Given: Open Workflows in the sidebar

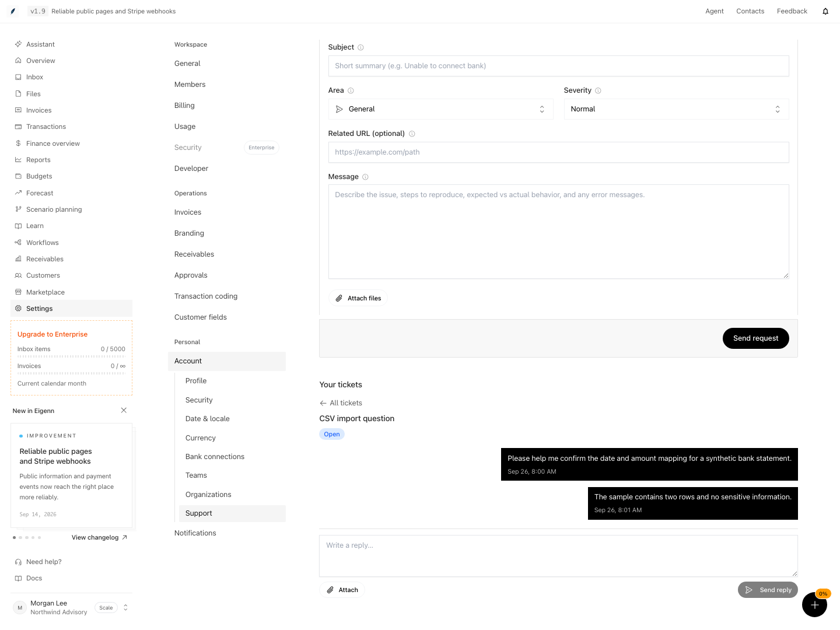Looking at the screenshot, I should 71,243.
